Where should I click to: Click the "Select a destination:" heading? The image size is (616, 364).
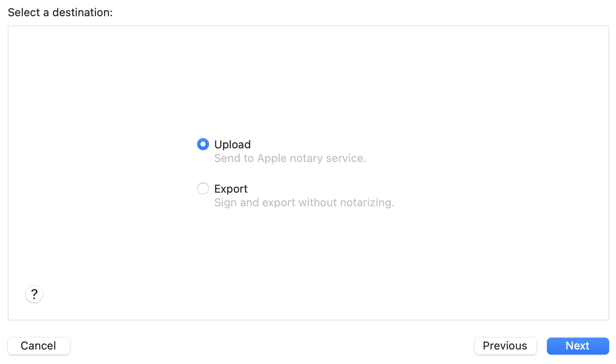60,12
